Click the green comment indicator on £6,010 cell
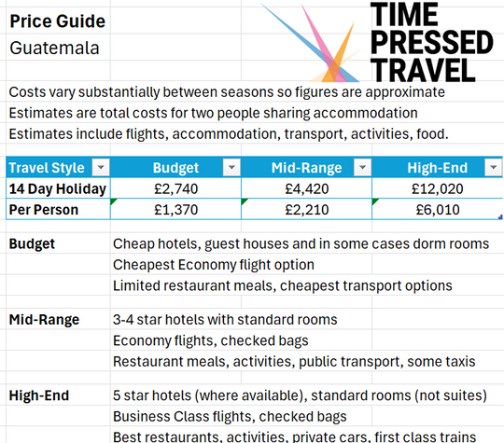Viewport: 504px width, 443px height. [x=375, y=201]
